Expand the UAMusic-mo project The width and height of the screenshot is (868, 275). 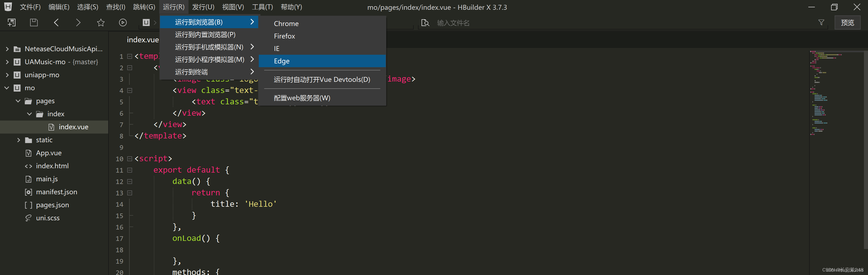click(x=7, y=62)
